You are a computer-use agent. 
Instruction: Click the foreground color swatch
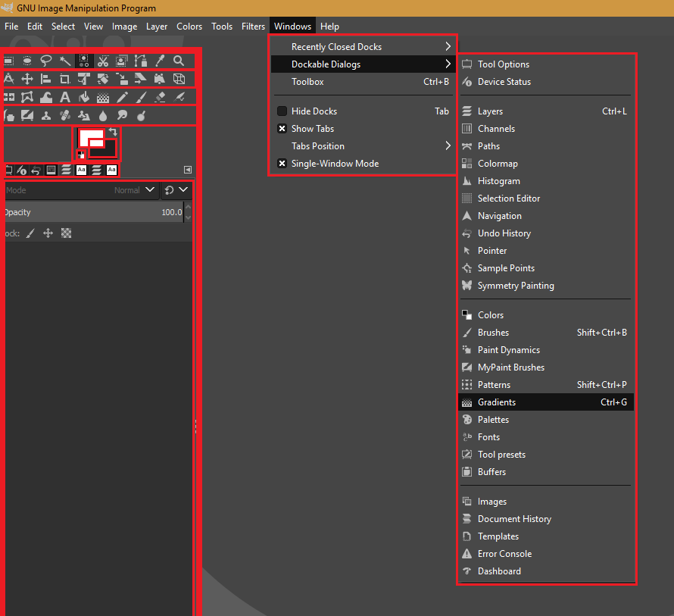[x=91, y=137]
